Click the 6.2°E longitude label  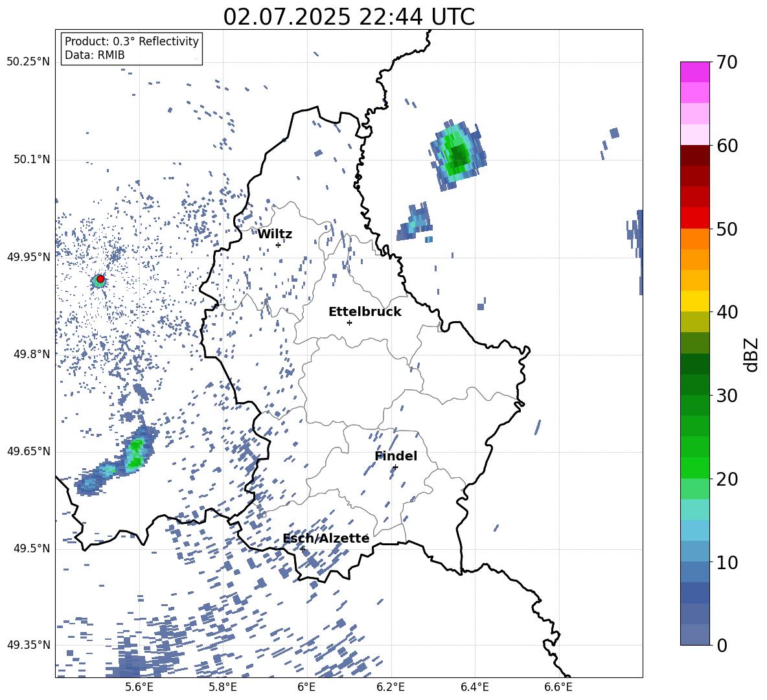point(391,687)
